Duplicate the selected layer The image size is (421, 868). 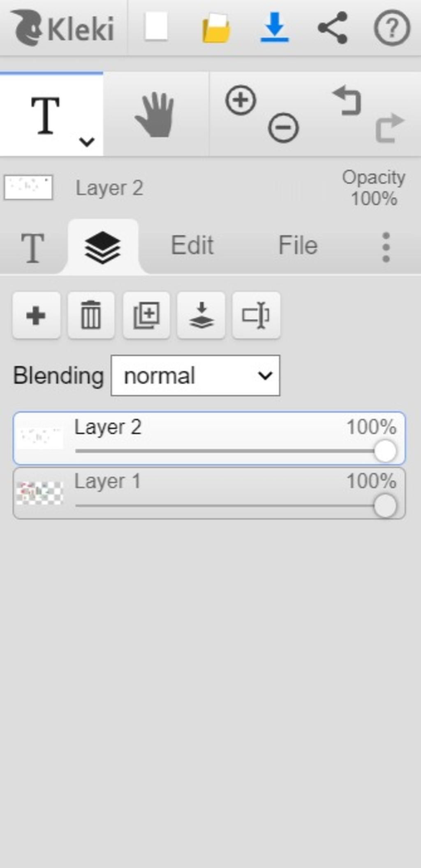146,316
